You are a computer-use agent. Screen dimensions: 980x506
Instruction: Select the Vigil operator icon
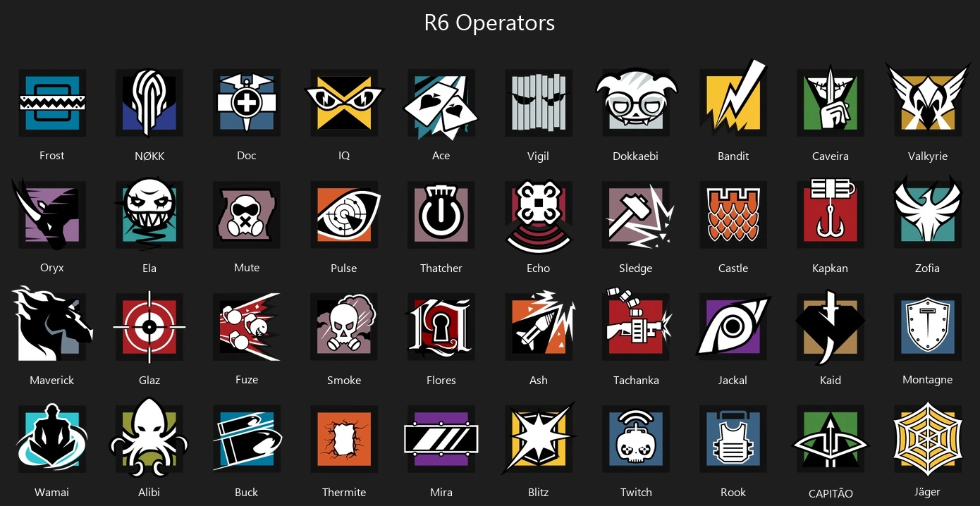coord(539,103)
